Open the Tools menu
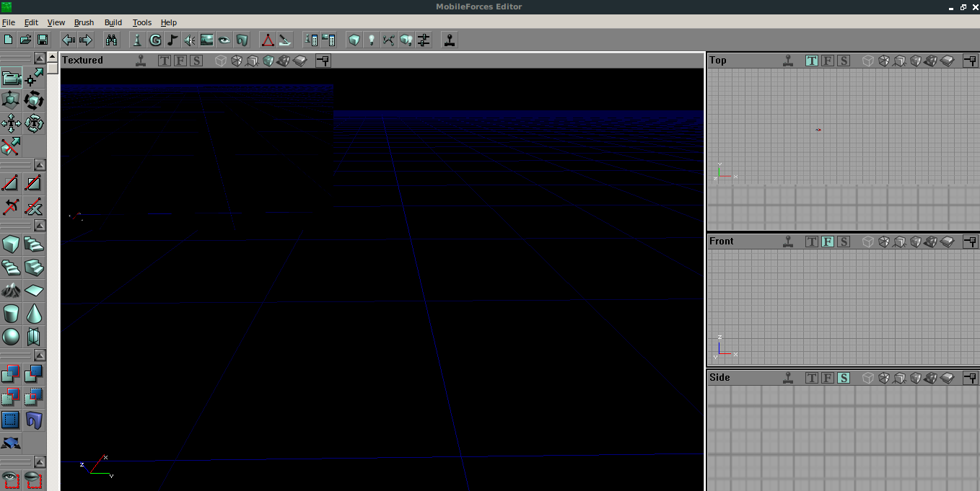Viewport: 980px width, 491px height. click(142, 22)
